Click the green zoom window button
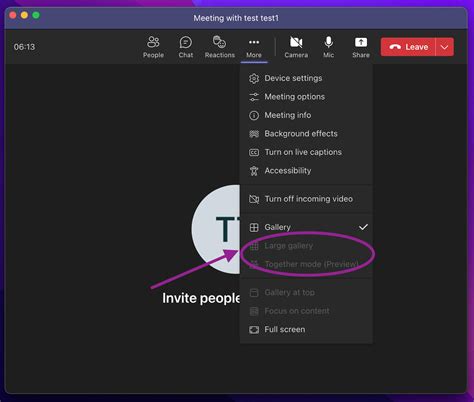474x402 pixels. 36,15
